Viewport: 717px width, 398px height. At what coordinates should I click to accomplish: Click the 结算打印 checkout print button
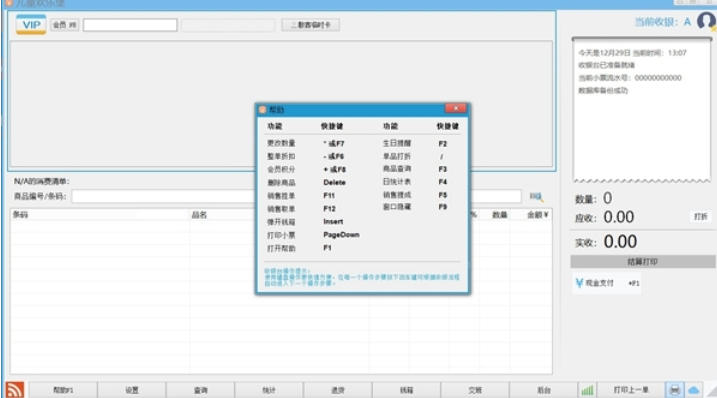(x=642, y=262)
